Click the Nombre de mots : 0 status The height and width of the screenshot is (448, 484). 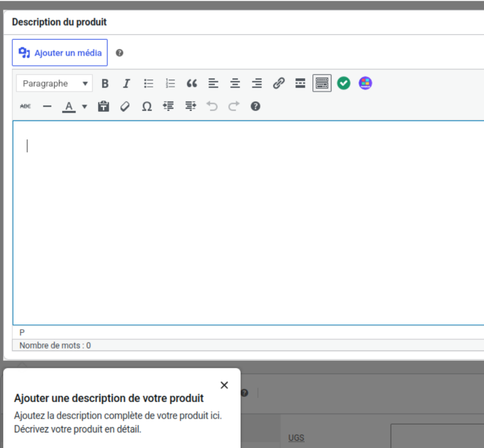[x=55, y=345]
